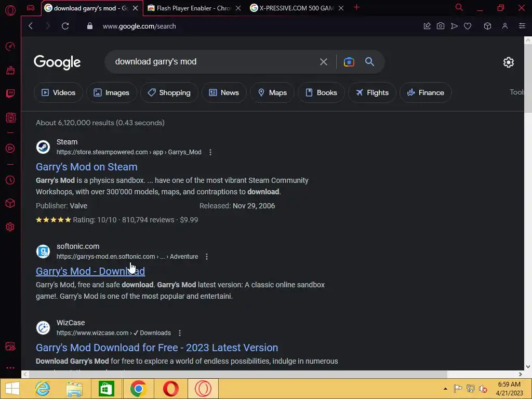The image size is (532, 399).
Task: Click the muted volume tray icon
Action: coord(483,389)
